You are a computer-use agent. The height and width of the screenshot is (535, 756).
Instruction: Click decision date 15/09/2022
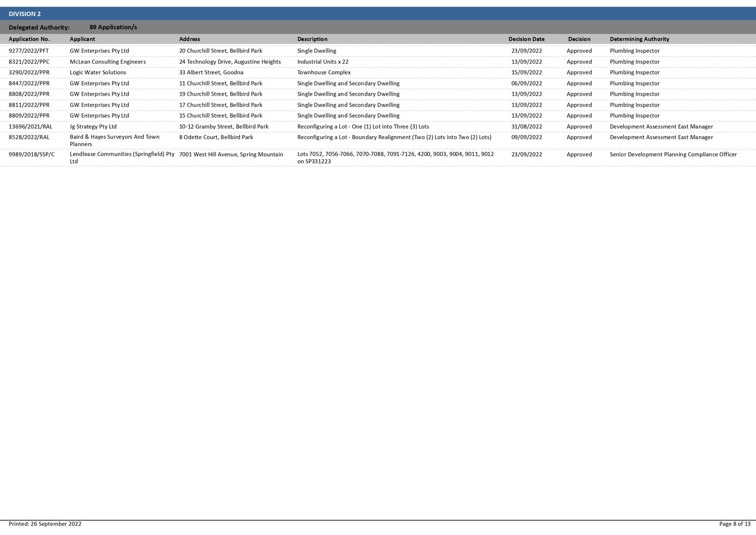tap(527, 72)
